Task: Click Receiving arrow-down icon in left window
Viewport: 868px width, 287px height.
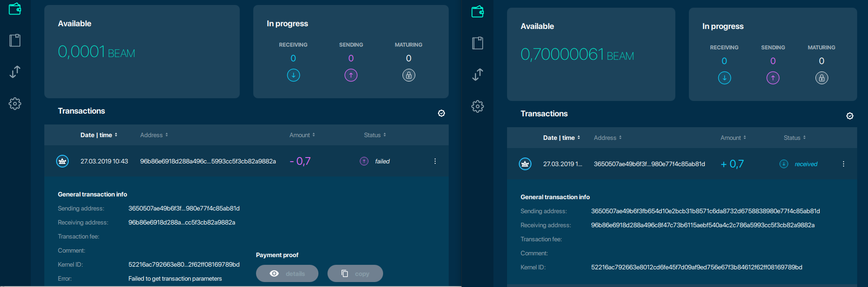Action: point(294,75)
